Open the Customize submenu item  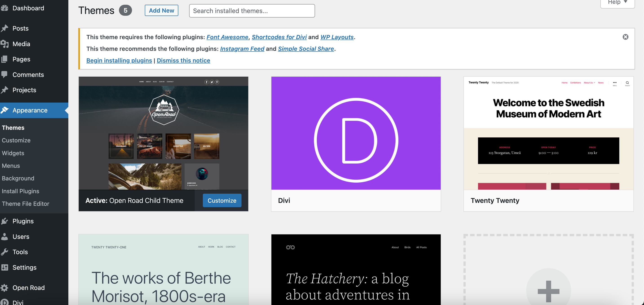[x=16, y=140]
